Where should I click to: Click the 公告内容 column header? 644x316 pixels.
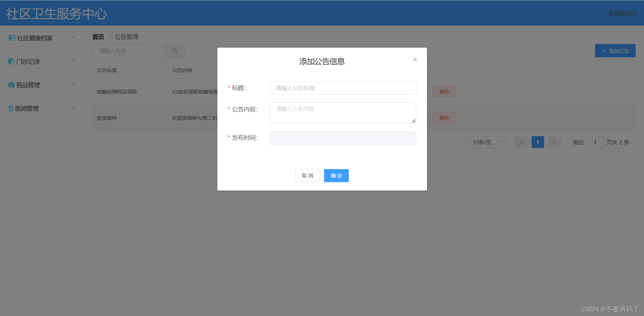(182, 70)
